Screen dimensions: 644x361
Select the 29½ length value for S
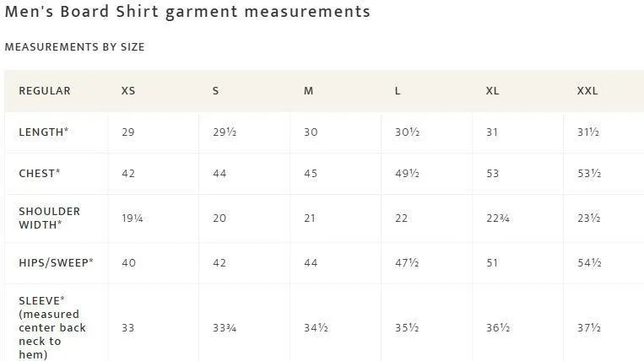pos(225,132)
